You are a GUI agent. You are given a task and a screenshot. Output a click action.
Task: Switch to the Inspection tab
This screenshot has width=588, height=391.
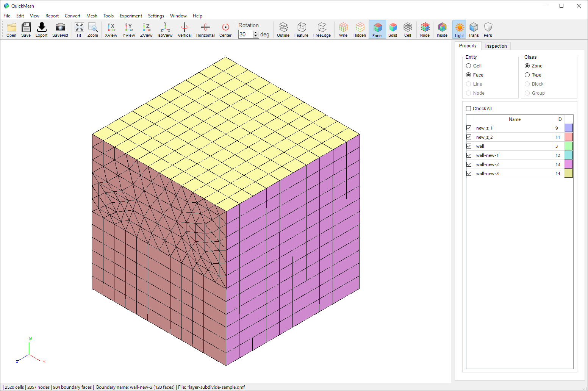click(496, 46)
